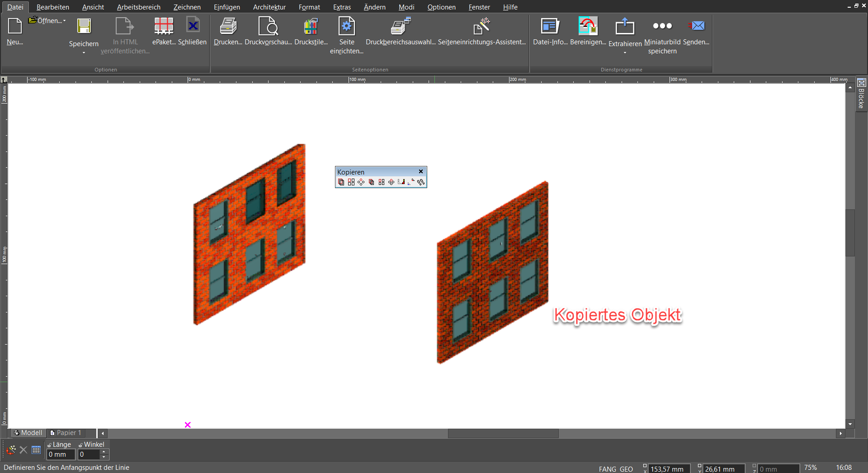This screenshot has height=473, width=868.
Task: Toggle the X coordinate lock checkbox
Action: click(645, 466)
